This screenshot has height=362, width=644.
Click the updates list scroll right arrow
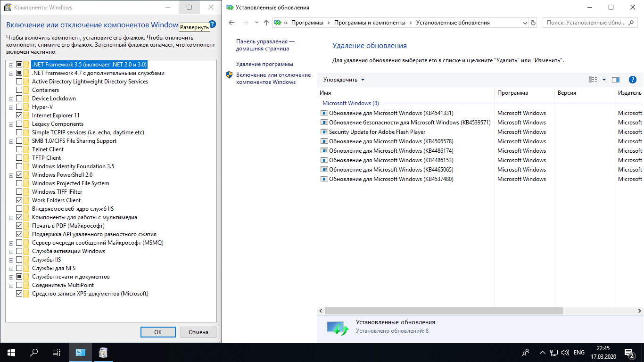pyautogui.click(x=640, y=311)
